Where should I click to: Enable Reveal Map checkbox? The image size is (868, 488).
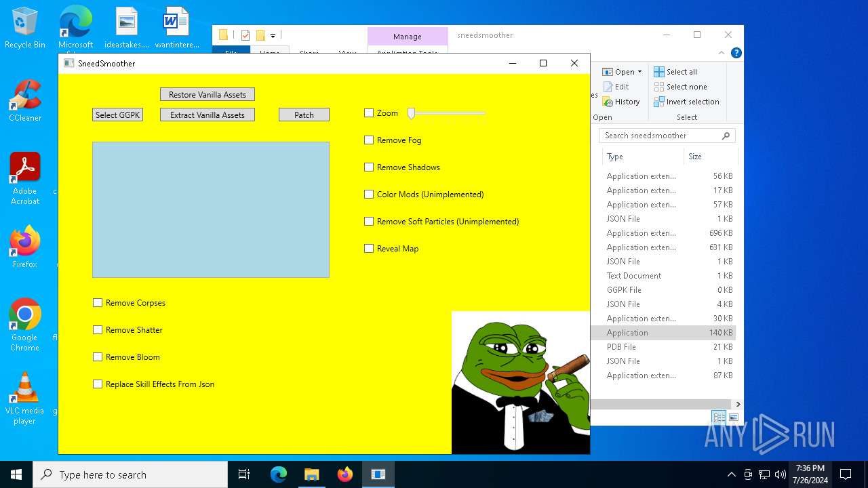coord(369,249)
